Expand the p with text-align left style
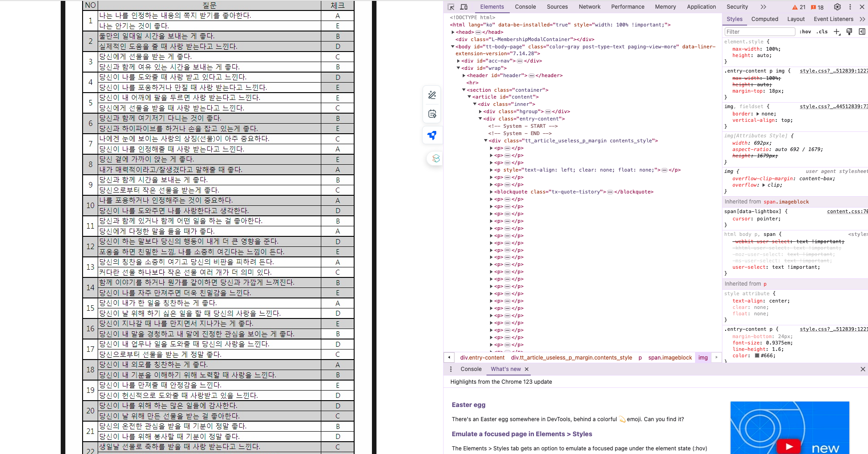Screen dimensions: 868x454 point(491,170)
